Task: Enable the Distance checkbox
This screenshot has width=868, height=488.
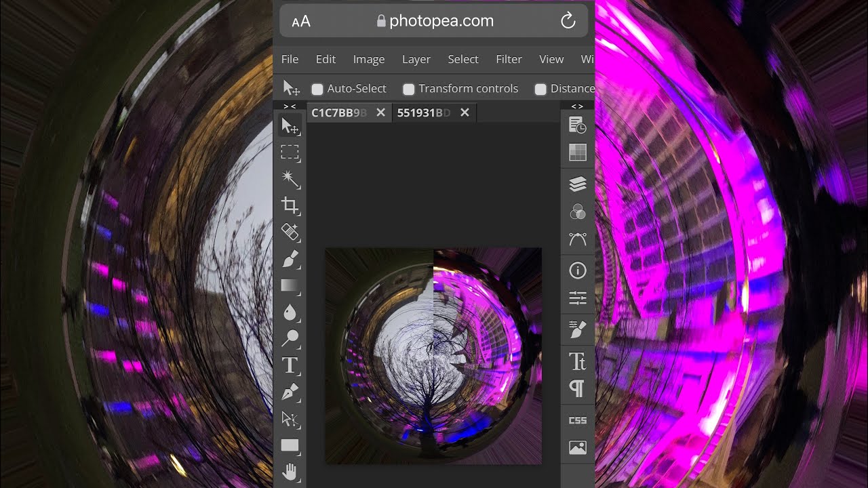Action: (x=540, y=89)
